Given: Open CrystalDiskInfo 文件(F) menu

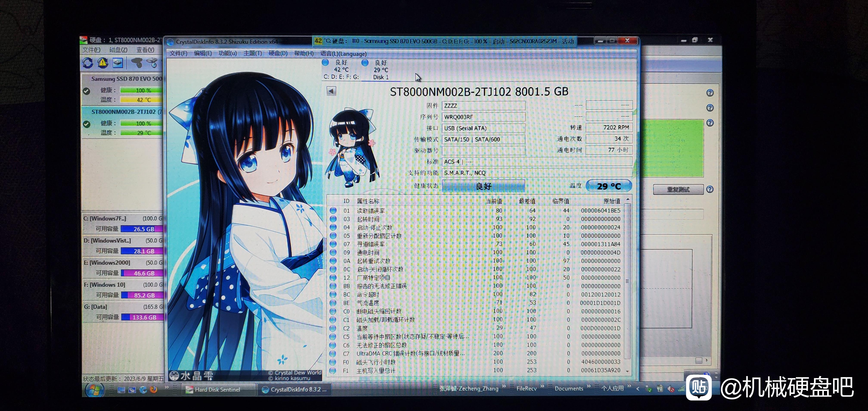Looking at the screenshot, I should pos(178,53).
